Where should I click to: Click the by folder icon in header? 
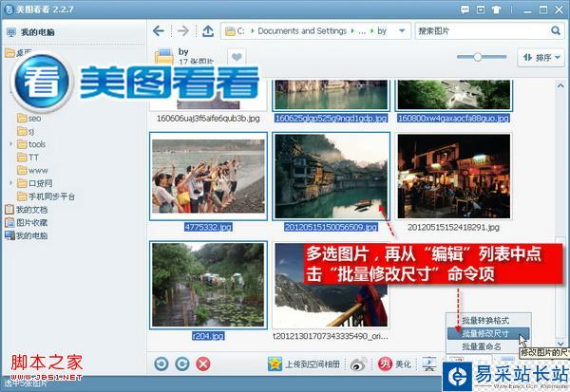point(164,57)
